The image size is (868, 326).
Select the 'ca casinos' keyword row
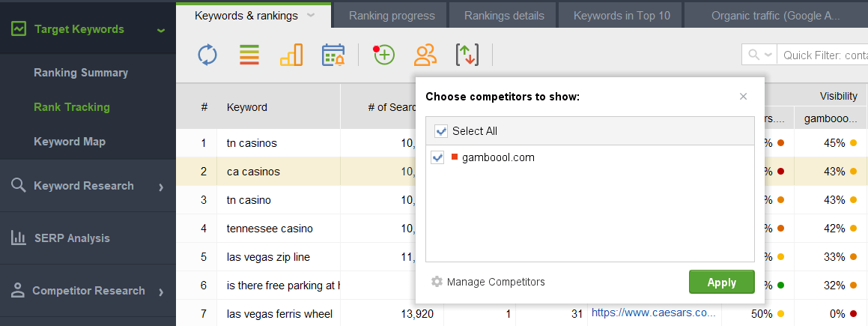coord(254,172)
